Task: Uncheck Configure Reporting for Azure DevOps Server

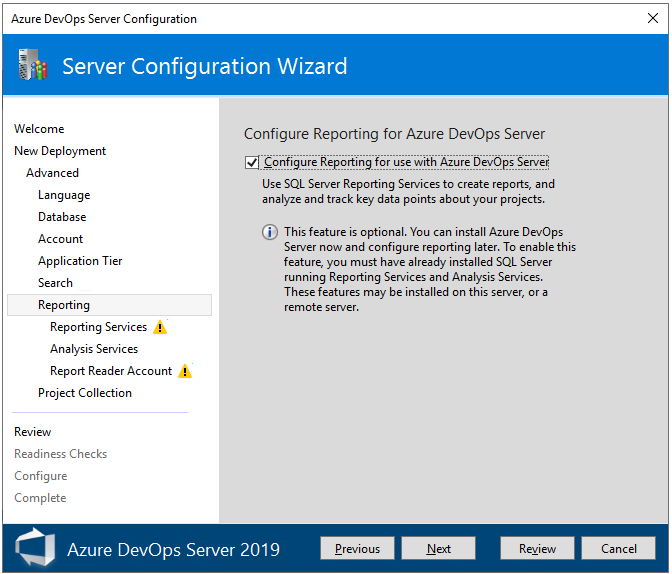Action: click(x=251, y=162)
